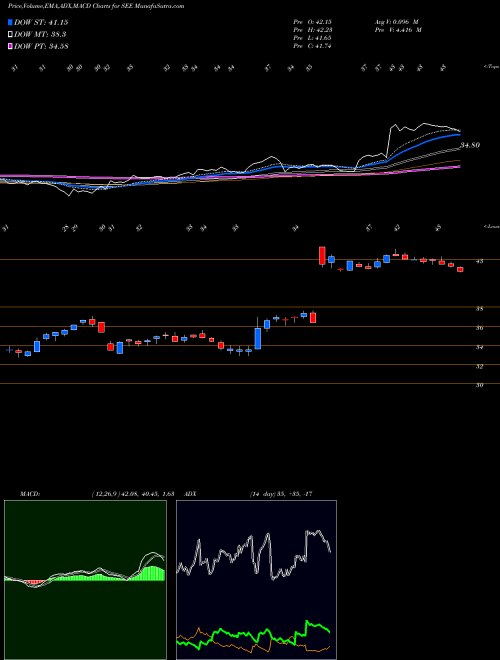Click the '<-Tops' row label
Viewport: 500px width, 660px height.
(x=491, y=67)
